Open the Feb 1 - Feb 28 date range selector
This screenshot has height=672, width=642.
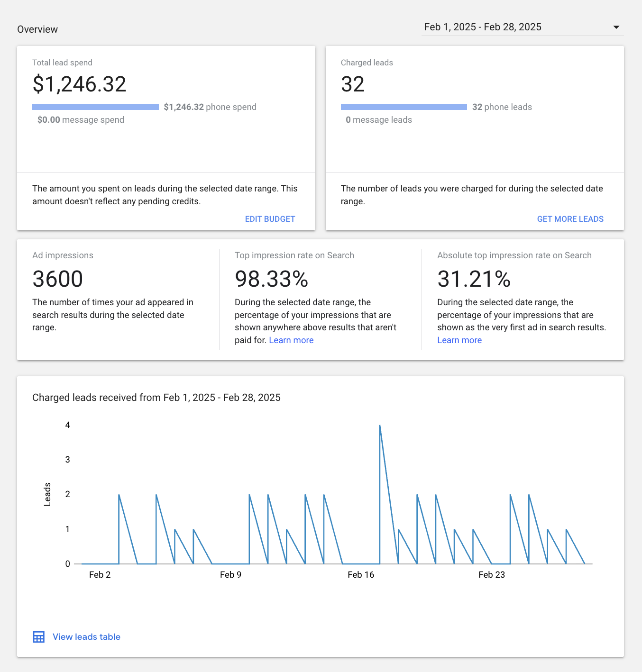482,27
